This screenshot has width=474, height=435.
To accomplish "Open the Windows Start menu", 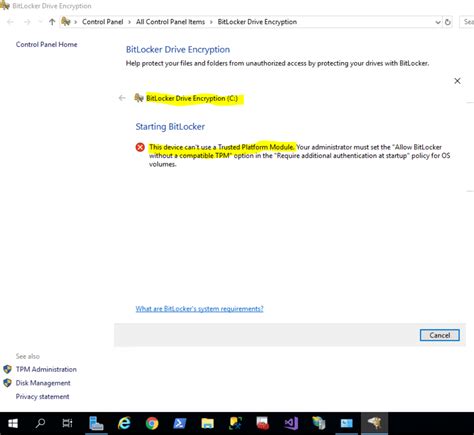I will 13,423.
